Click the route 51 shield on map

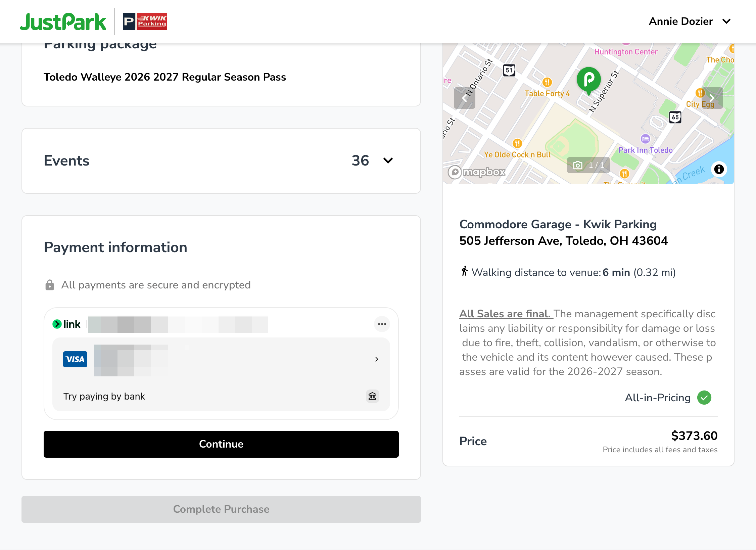(509, 70)
